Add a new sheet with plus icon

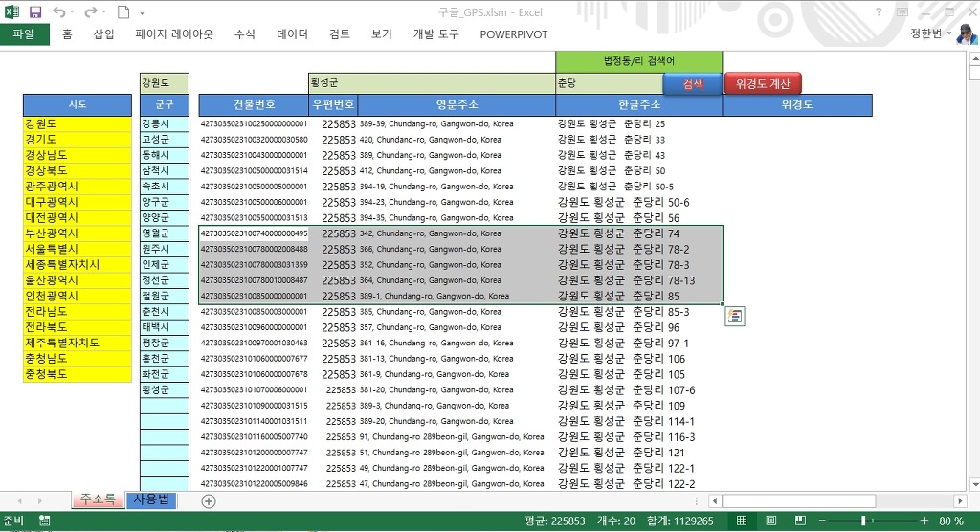click(209, 500)
